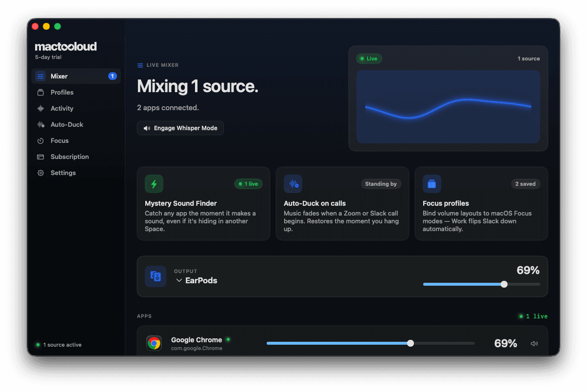Click the 2 saved badge
The width and height of the screenshot is (587, 392).
pos(526,184)
